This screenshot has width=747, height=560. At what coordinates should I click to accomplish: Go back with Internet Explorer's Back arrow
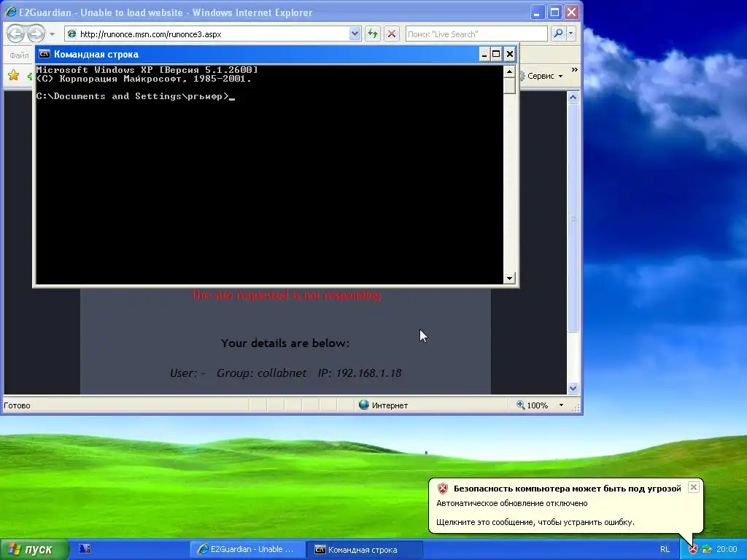(x=16, y=34)
